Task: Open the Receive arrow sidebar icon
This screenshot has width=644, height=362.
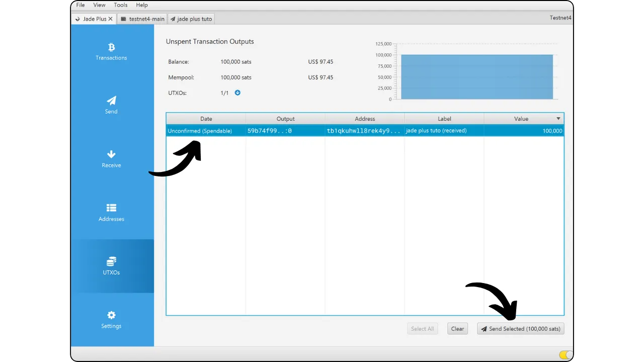Action: tap(111, 154)
